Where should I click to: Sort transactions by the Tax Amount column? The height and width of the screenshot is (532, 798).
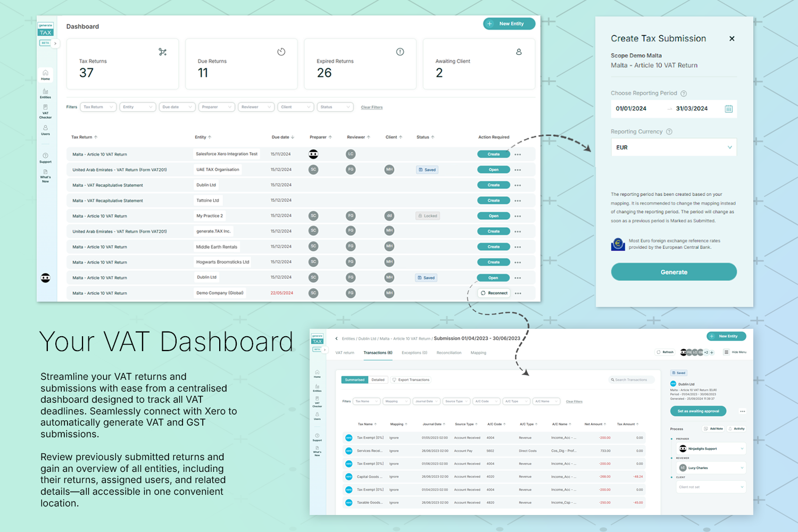(628, 425)
